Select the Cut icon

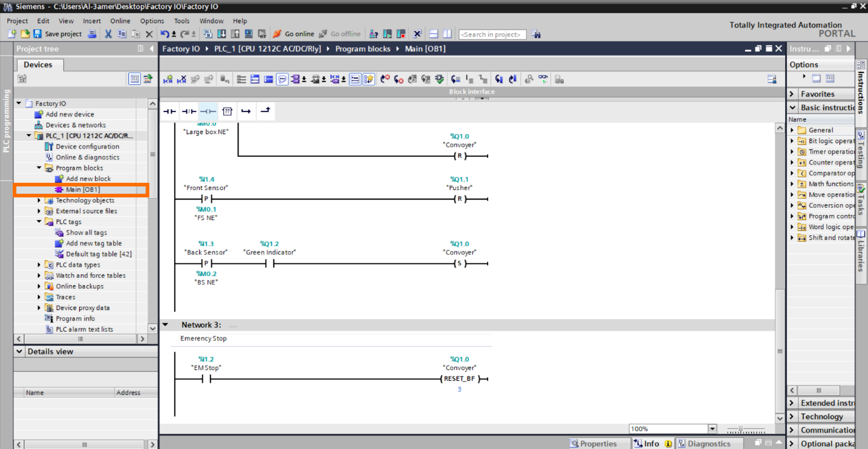109,34
